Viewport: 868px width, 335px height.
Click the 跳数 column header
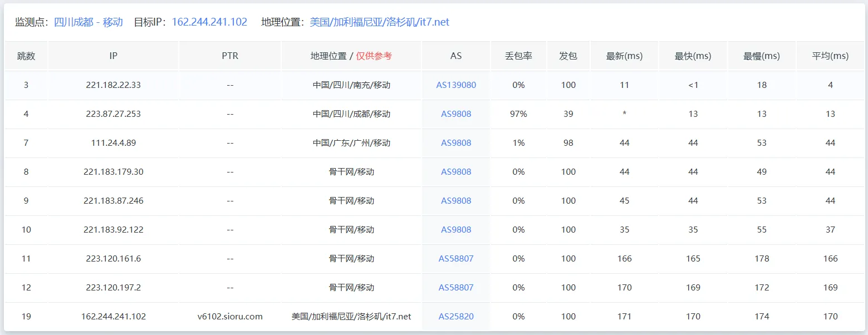pyautogui.click(x=26, y=56)
